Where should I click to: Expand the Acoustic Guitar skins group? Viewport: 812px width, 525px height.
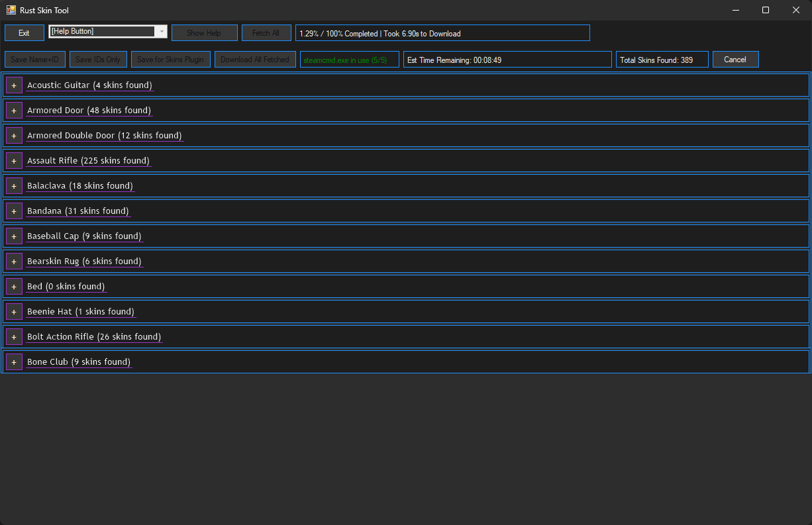pos(14,85)
